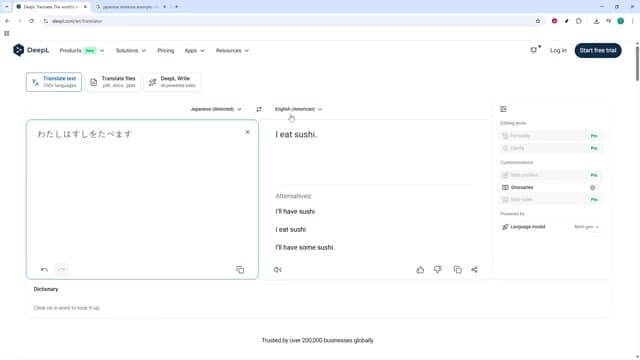Copy the translated text
This screenshot has height=360, width=640.
coord(458,270)
